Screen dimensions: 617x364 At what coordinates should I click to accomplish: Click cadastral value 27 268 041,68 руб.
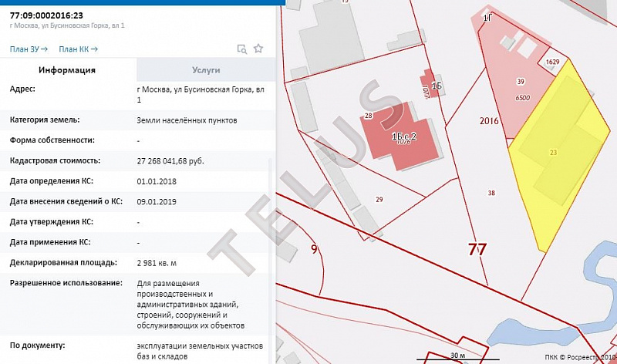170,161
